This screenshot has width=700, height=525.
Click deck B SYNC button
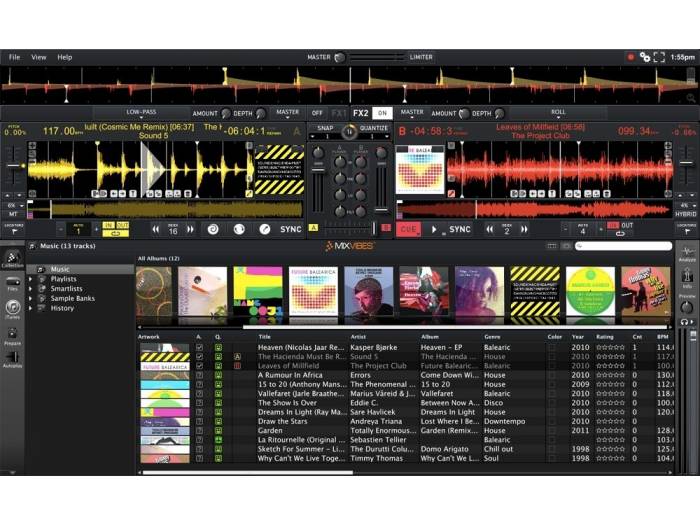point(460,229)
